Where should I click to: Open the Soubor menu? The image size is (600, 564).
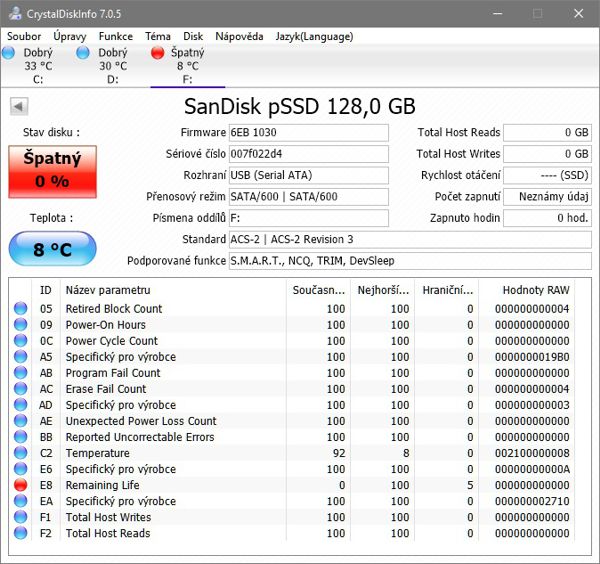point(24,36)
